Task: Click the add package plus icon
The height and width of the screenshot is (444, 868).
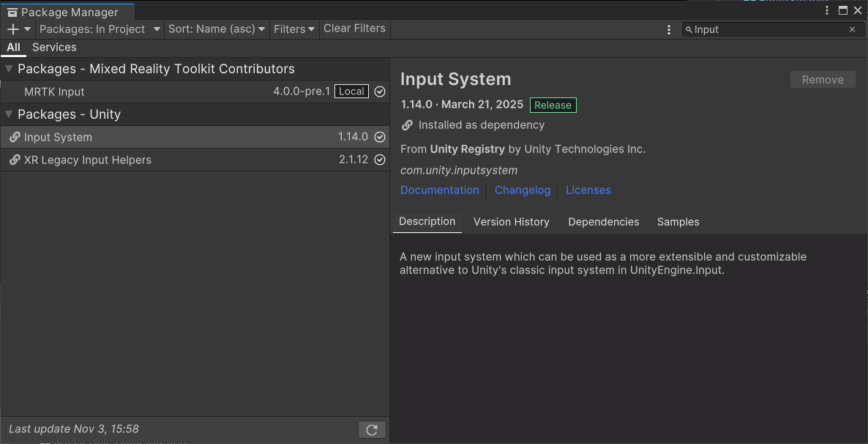Action: [13, 29]
